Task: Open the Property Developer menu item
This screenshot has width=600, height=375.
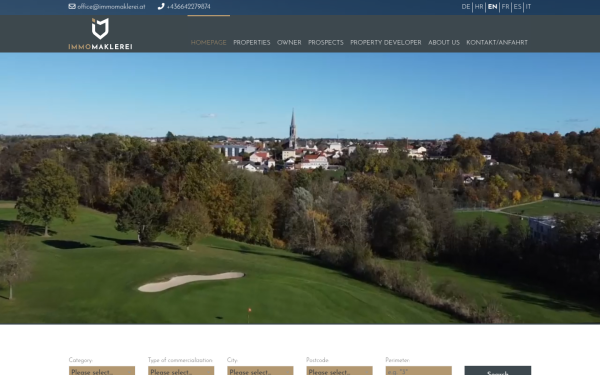Action: coord(386,42)
